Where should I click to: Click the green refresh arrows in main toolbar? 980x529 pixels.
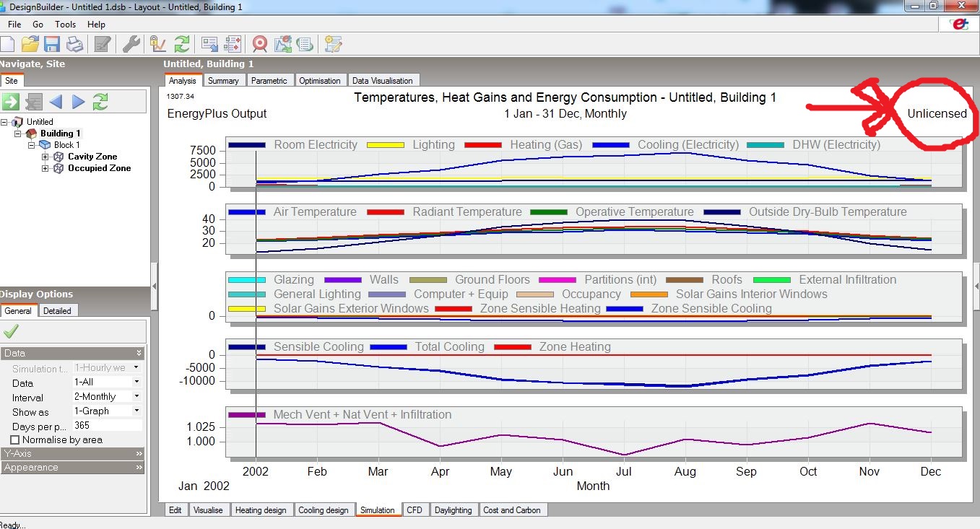tap(182, 44)
